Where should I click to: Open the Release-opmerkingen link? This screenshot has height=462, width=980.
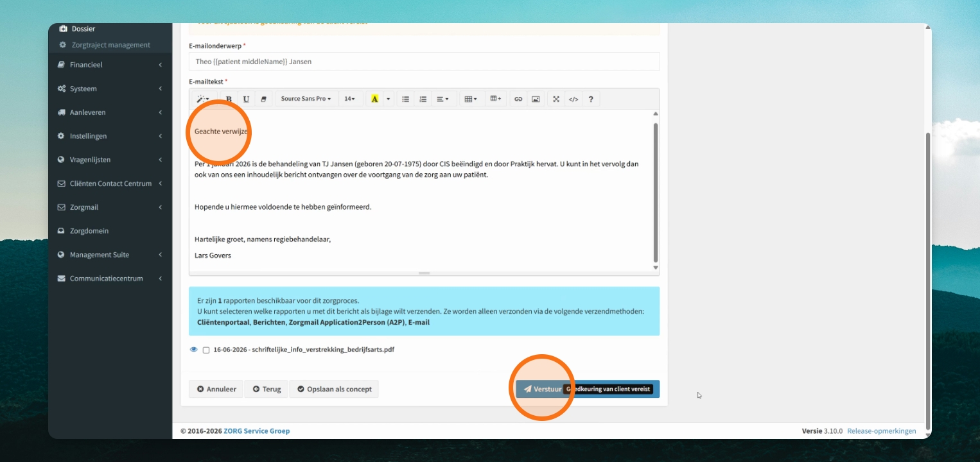[882, 431]
